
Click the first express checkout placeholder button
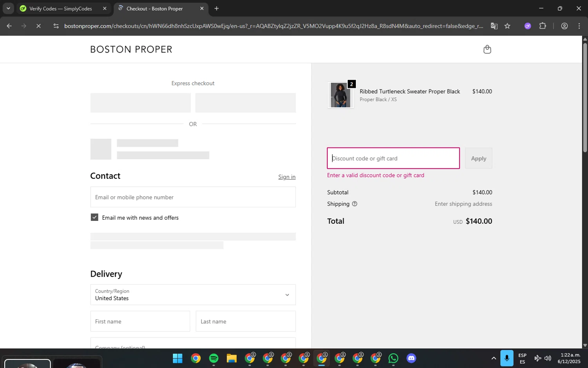[140, 103]
